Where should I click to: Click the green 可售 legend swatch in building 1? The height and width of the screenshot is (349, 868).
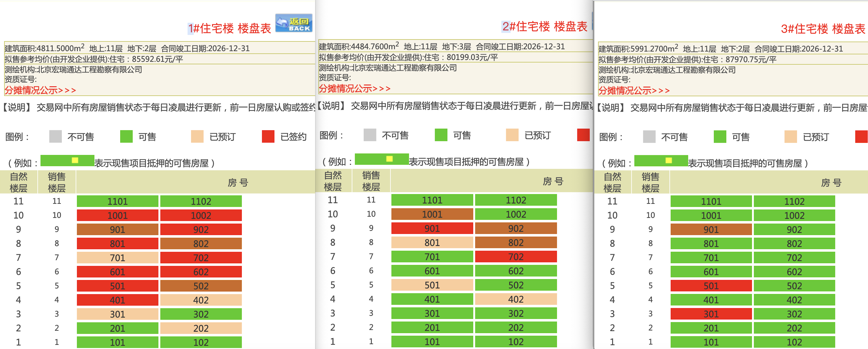tap(126, 136)
